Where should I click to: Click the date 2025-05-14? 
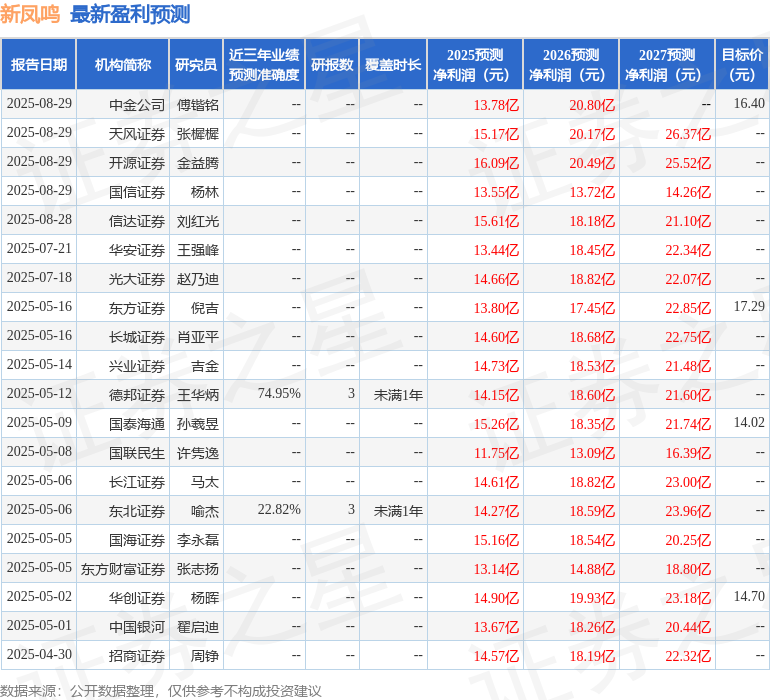[x=39, y=364]
